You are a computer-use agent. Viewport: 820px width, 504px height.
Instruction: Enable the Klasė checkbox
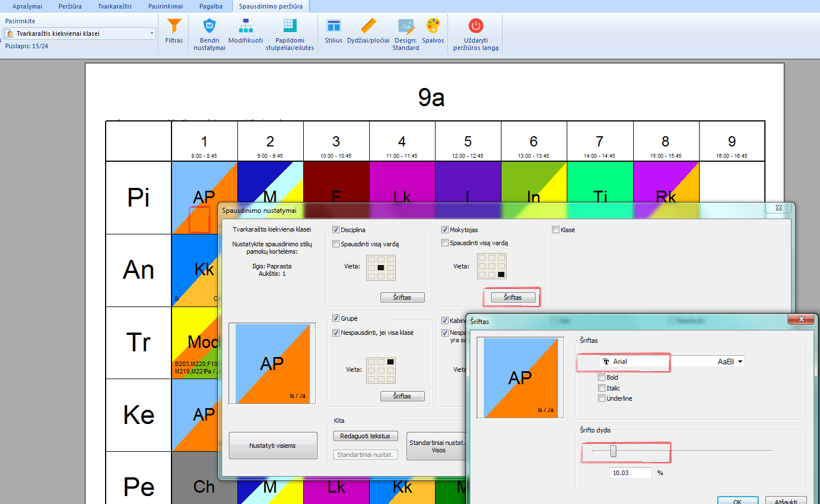[555, 230]
